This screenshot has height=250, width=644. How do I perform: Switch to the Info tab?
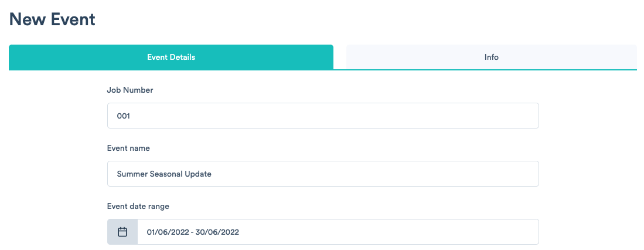[x=491, y=58]
